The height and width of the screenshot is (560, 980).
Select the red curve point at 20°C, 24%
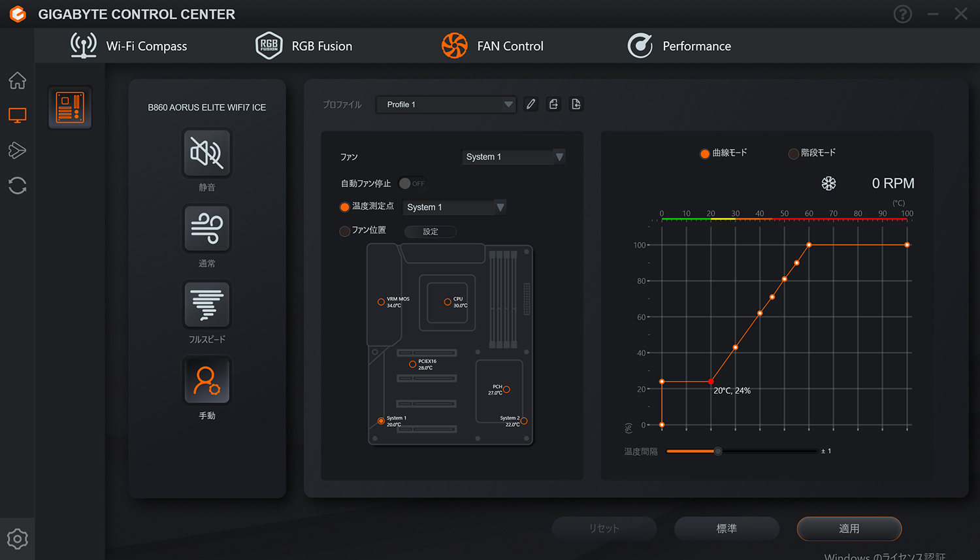(711, 382)
